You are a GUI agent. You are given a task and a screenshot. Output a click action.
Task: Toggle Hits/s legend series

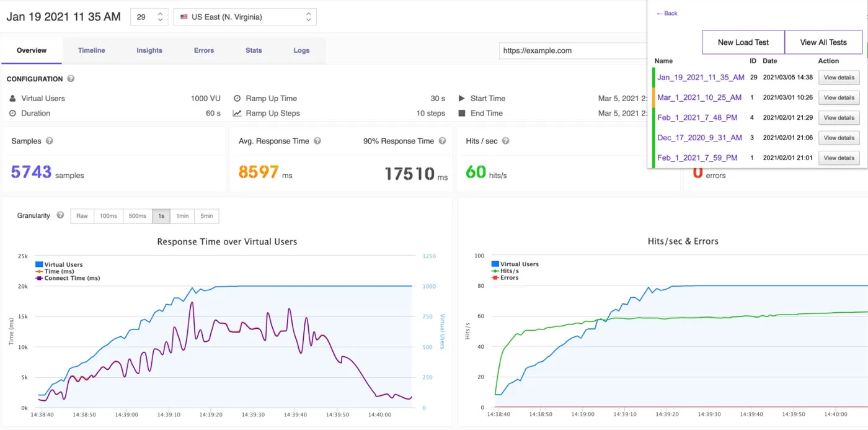coord(505,271)
